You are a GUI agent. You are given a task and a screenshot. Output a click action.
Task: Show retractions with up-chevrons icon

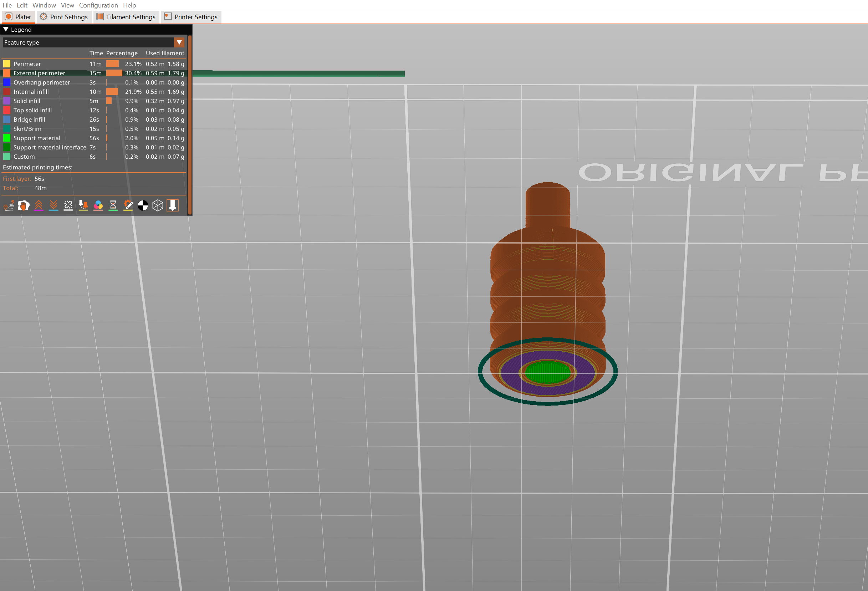point(39,205)
